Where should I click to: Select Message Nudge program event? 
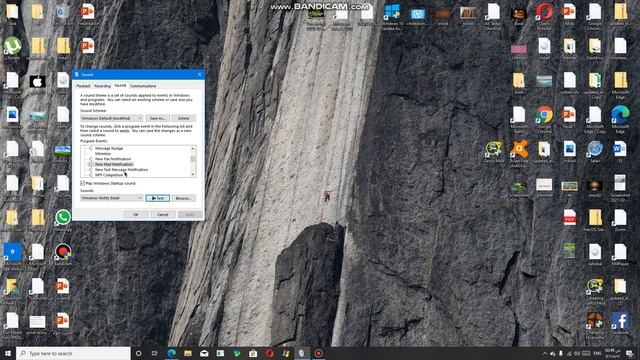tap(109, 149)
